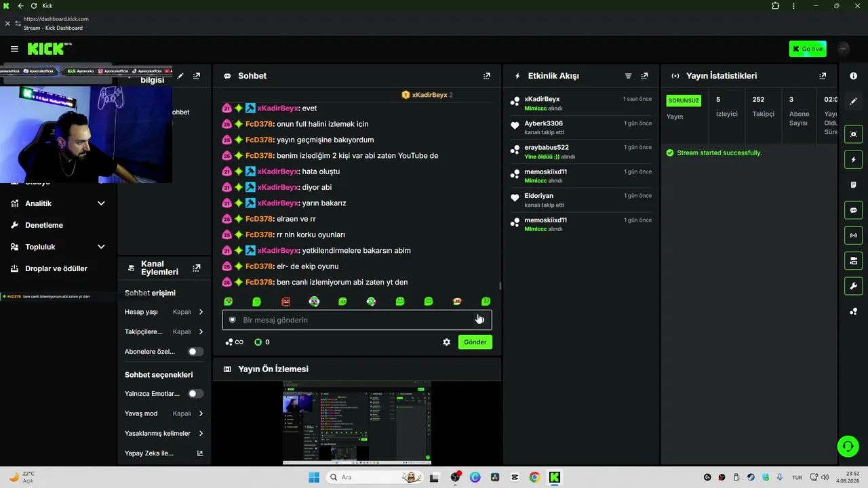The height and width of the screenshot is (488, 868).
Task: Click the red angry emote above chat input
Action: point(285,302)
